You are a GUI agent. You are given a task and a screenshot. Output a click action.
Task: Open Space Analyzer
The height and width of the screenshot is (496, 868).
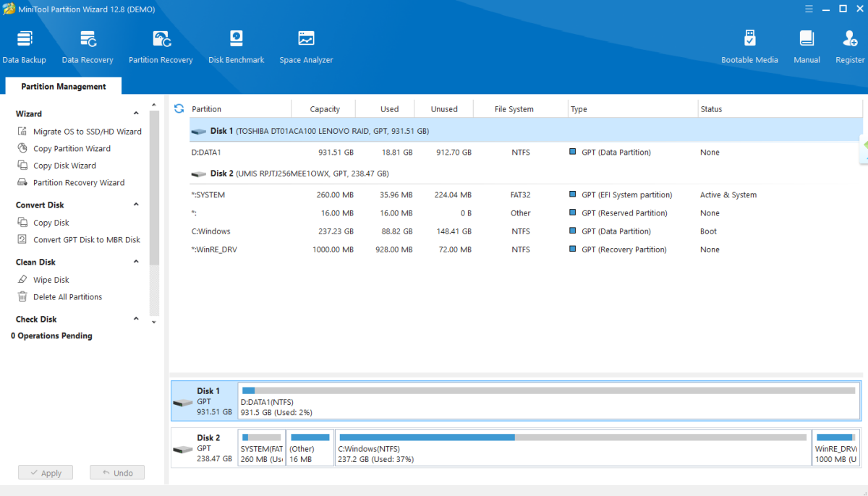306,47
